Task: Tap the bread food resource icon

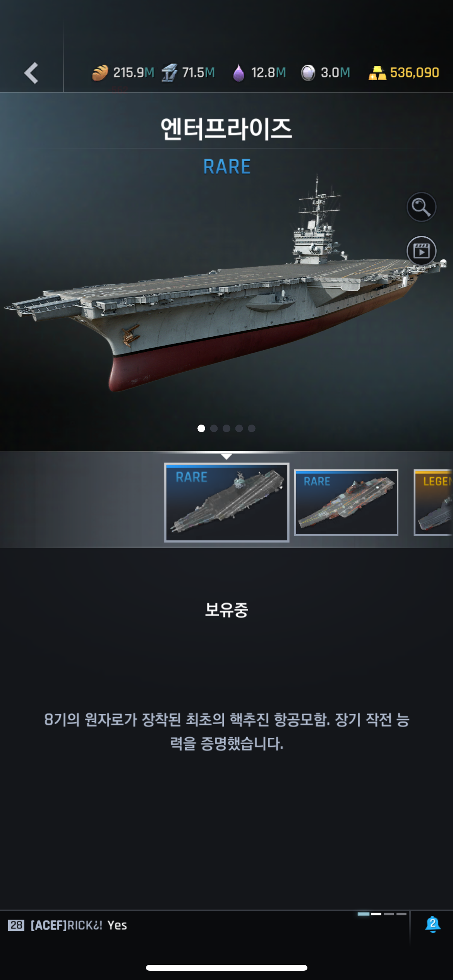Action: click(x=100, y=73)
